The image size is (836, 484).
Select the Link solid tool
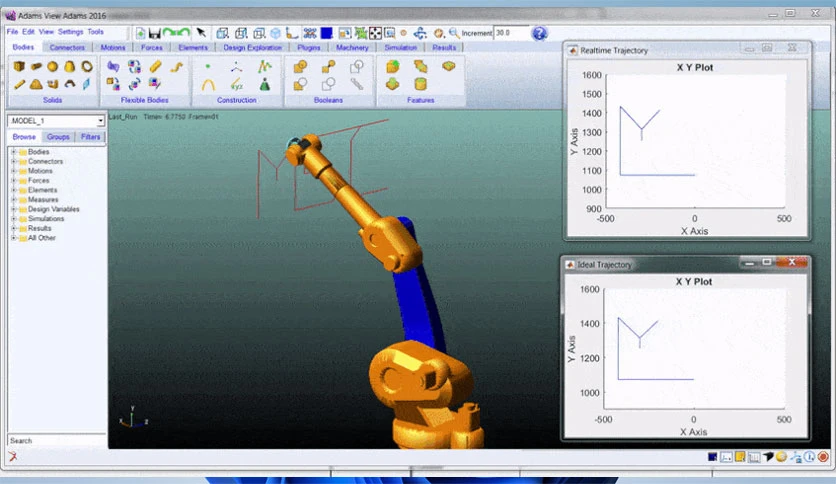[19, 84]
